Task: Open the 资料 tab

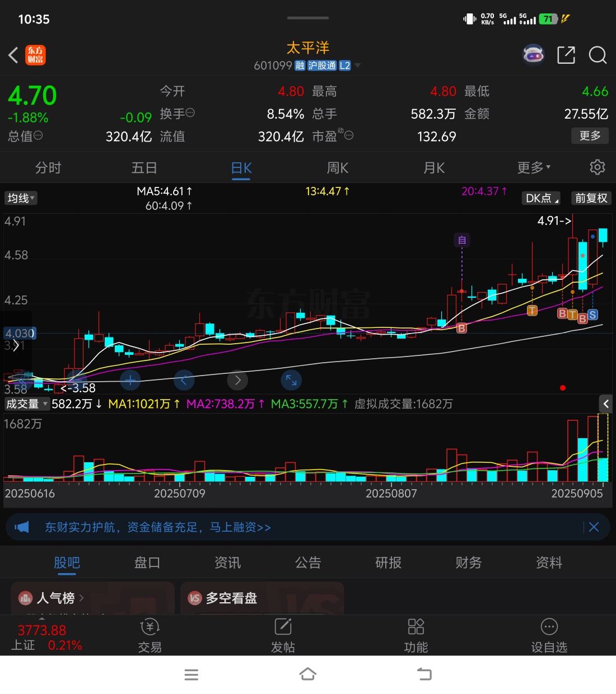Action: 549,562
